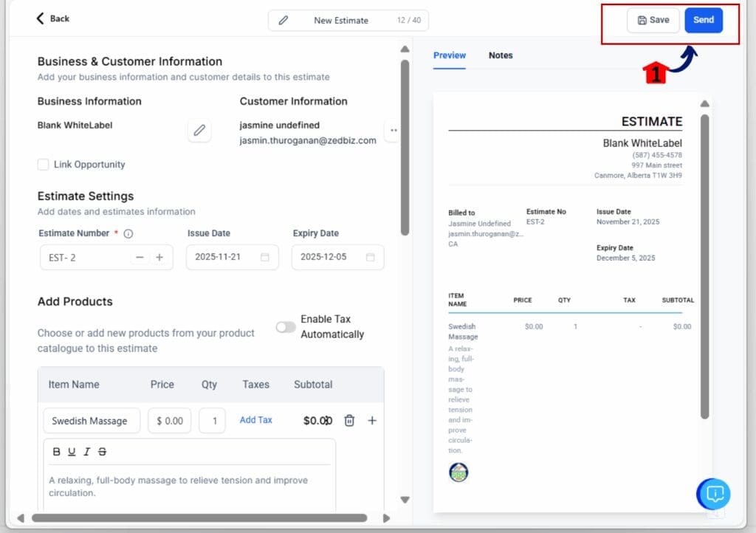Switch to the Notes tab

click(501, 55)
